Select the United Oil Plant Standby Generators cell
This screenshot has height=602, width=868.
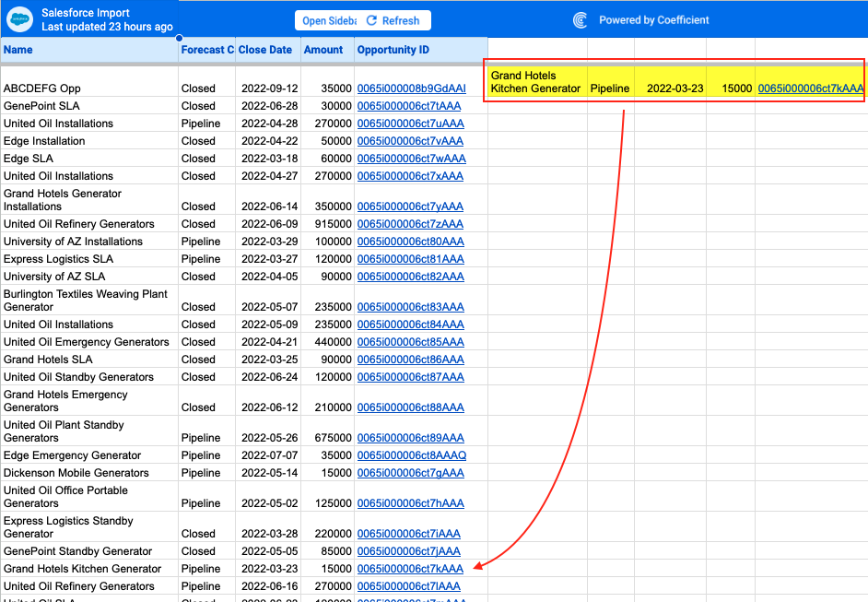tap(89, 431)
